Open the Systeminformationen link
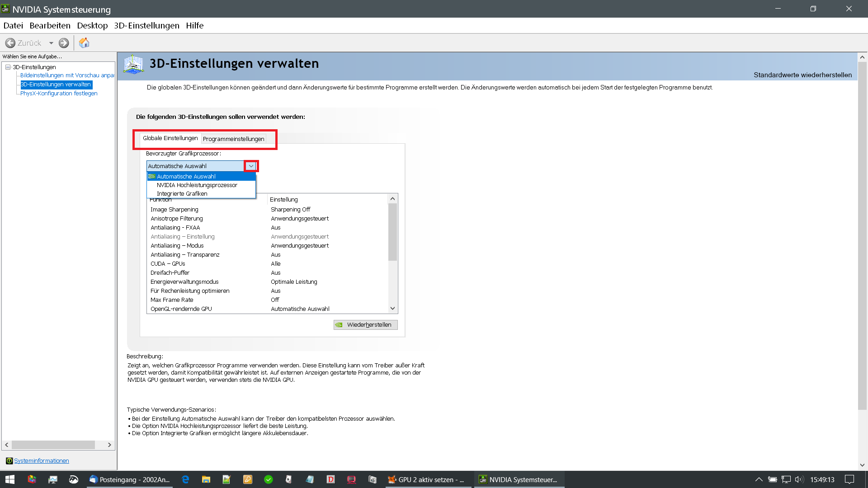 coord(41,460)
